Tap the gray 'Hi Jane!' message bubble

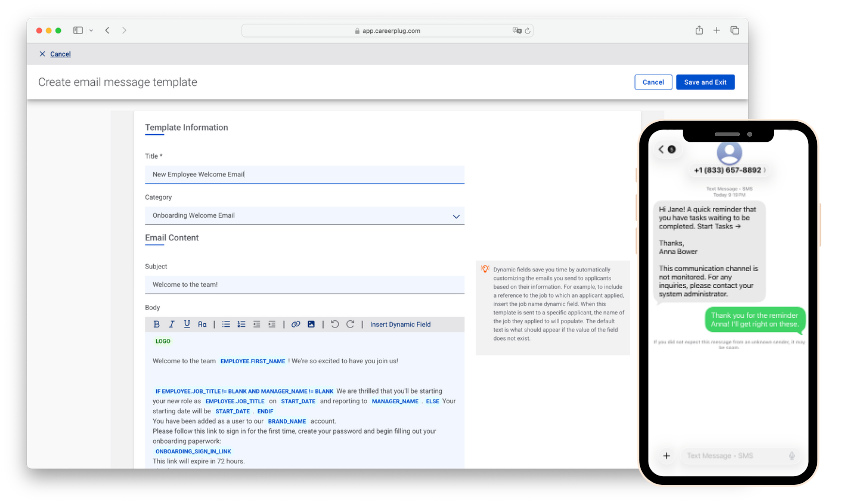710,252
